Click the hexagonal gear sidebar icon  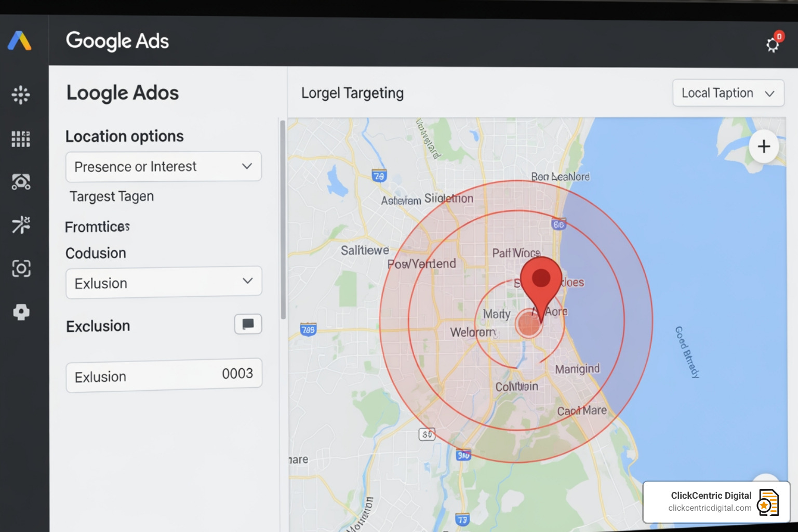click(21, 312)
